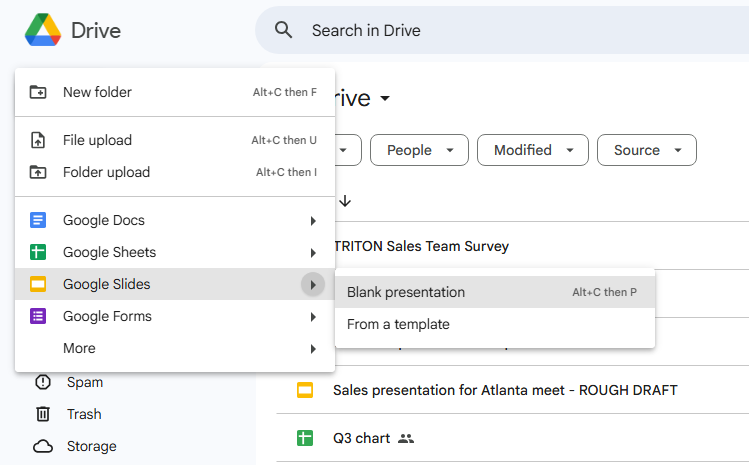Viewport: 749px width, 465px height.
Task: Click the Spam icon in sidebar
Action: tap(43, 382)
